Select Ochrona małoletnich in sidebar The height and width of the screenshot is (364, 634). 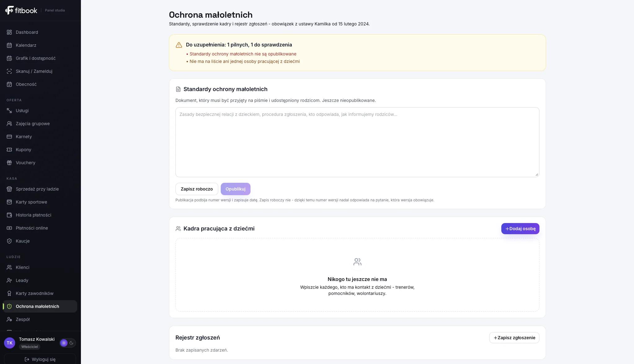click(x=40, y=306)
